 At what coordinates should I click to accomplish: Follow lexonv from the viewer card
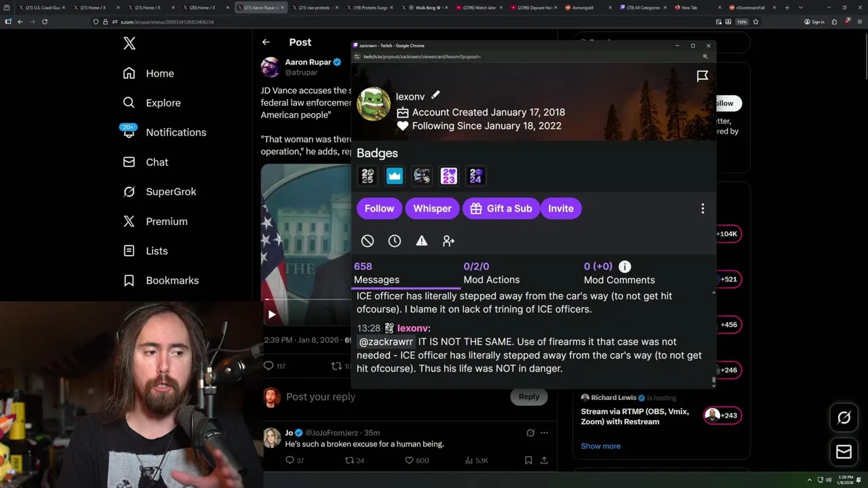379,209
